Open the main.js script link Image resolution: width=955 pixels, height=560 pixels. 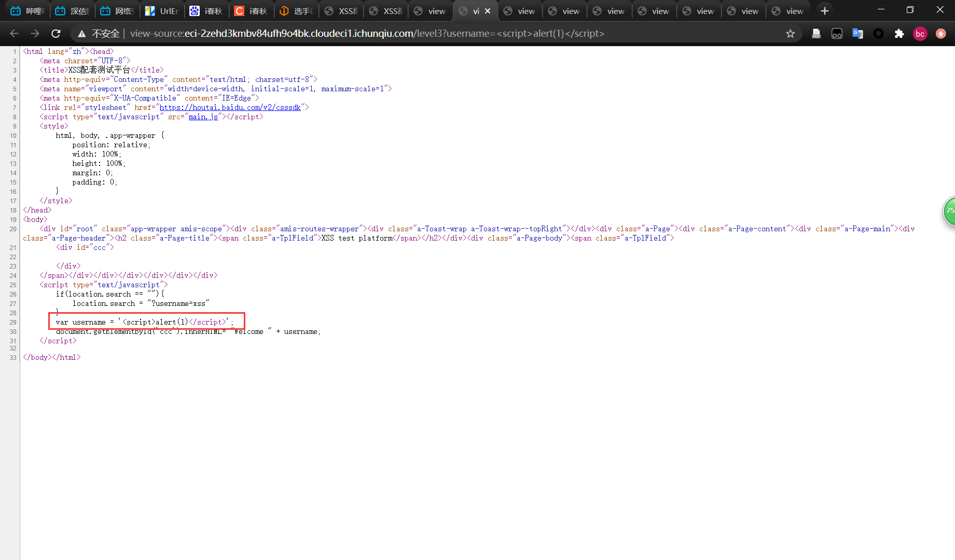pyautogui.click(x=203, y=117)
